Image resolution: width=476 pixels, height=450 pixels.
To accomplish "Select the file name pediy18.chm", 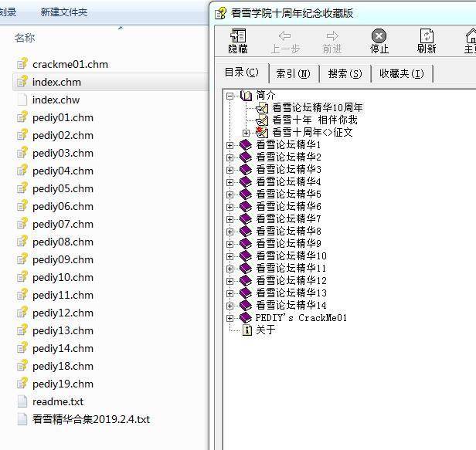I will 63,366.
